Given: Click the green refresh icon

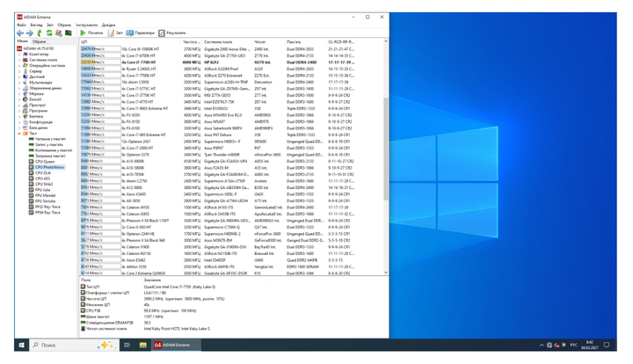Looking at the screenshot, I should pos(49,33).
